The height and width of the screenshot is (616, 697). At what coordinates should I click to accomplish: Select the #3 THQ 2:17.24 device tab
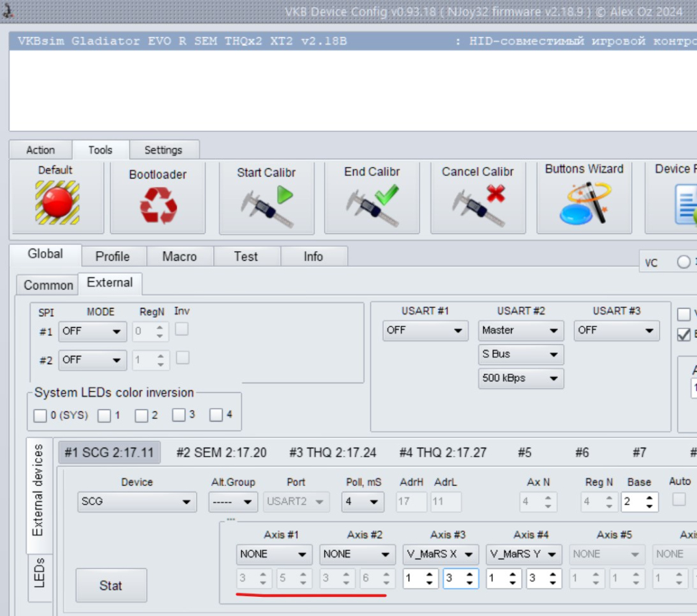tap(333, 452)
